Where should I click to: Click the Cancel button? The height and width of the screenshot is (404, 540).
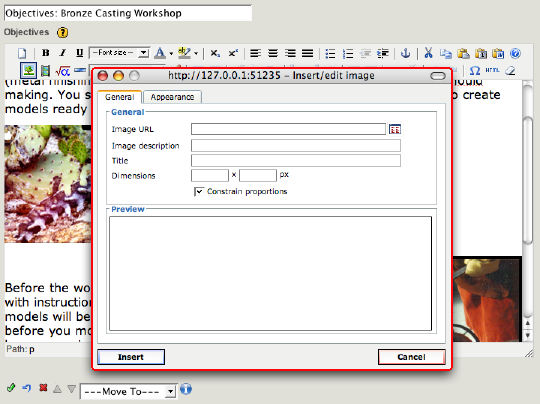[x=412, y=357]
